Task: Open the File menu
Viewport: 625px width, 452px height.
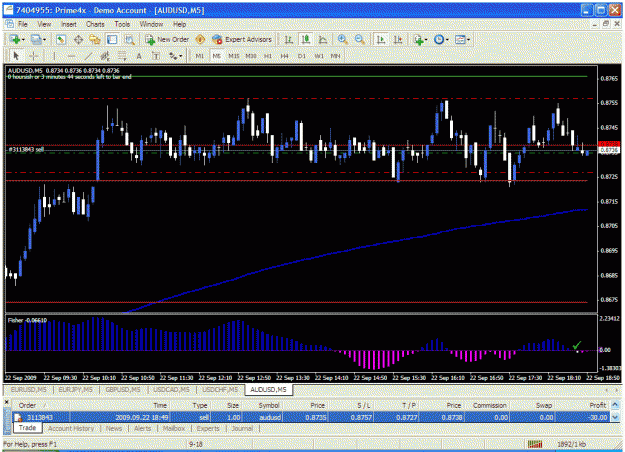Action: 23,24
